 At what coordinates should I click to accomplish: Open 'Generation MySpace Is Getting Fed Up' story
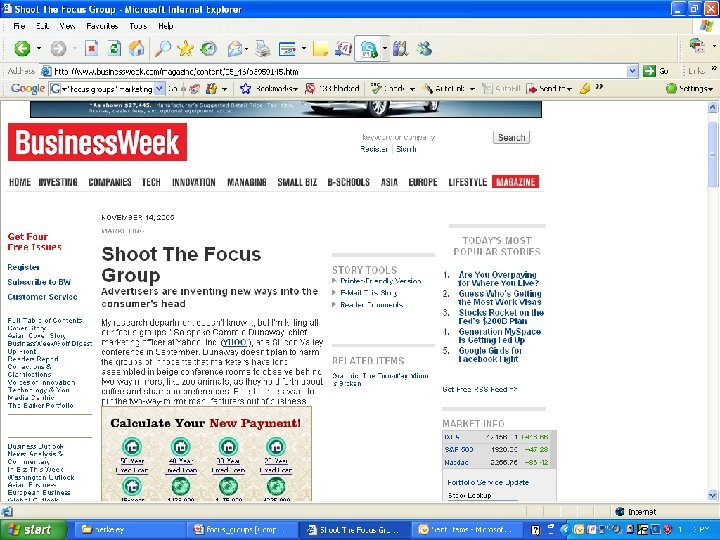tap(500, 336)
